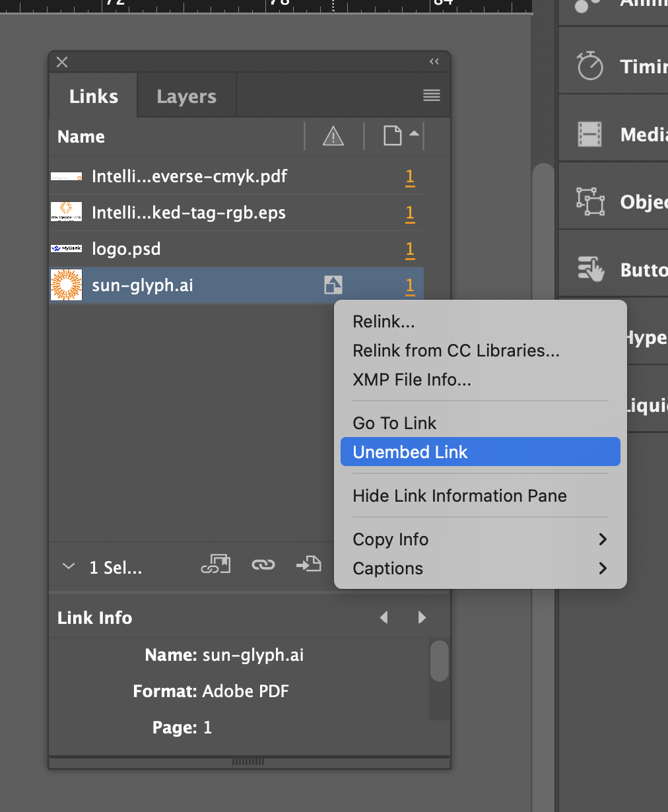Click the Go To Link icon
Viewport: 668px width, 812px height.
point(308,564)
